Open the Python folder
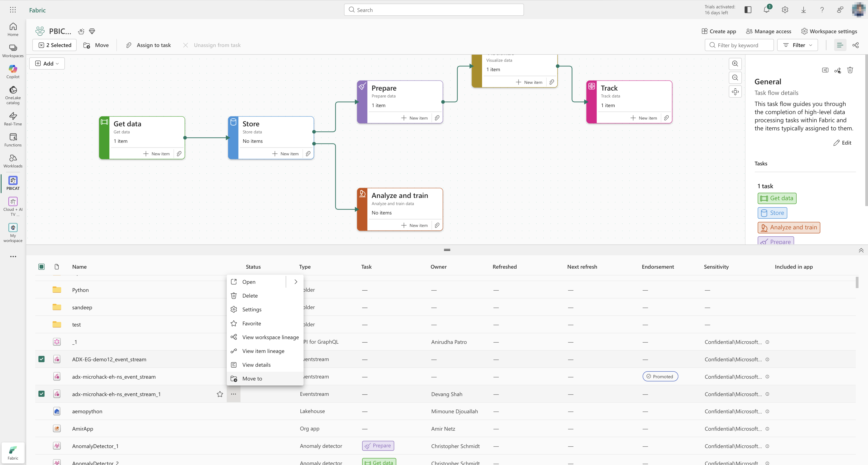 pyautogui.click(x=80, y=290)
